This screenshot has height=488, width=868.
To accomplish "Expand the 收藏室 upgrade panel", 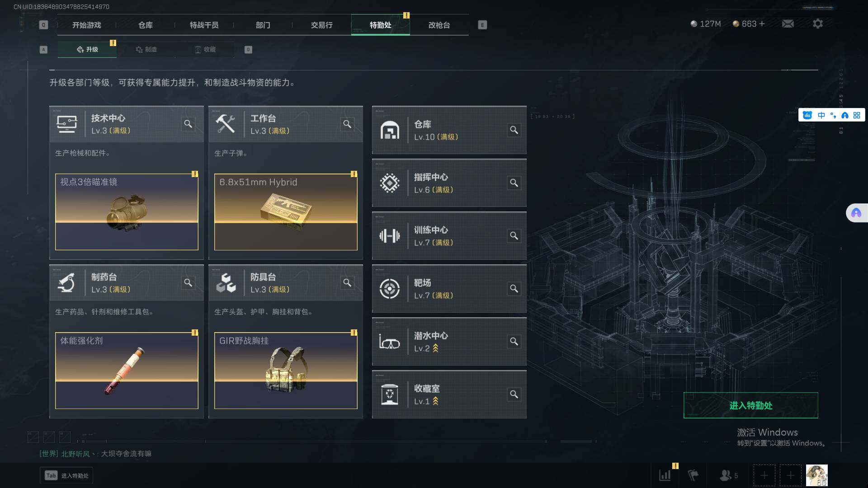I will [x=449, y=394].
